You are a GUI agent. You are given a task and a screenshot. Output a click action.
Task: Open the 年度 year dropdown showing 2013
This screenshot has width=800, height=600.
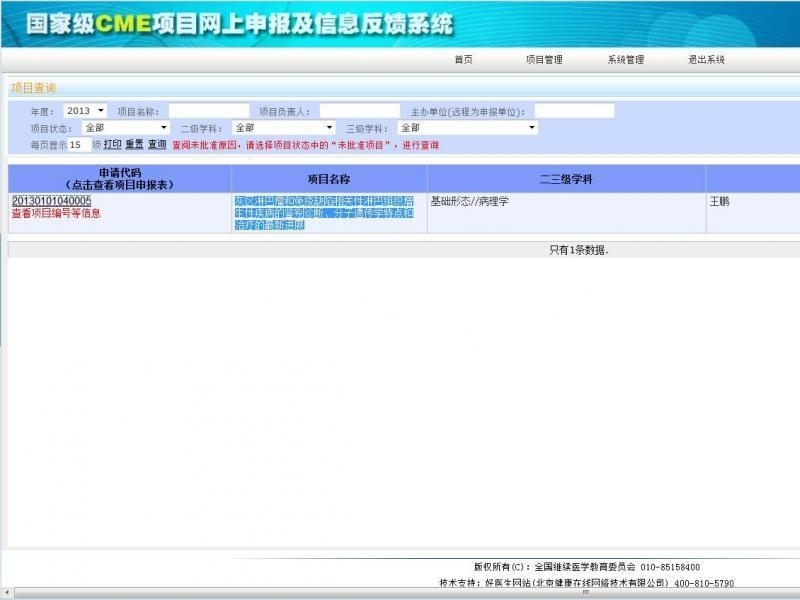pyautogui.click(x=85, y=111)
